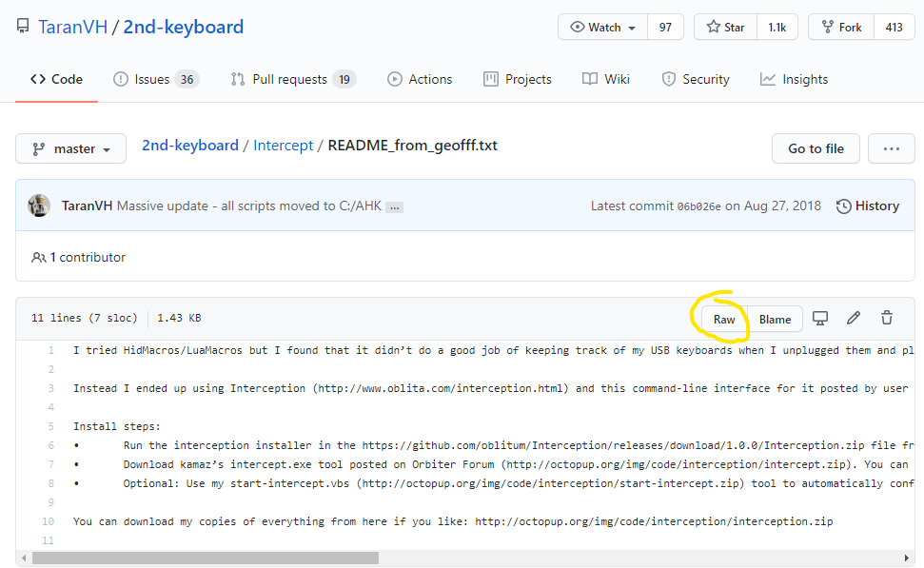This screenshot has height=568, width=924.
Task: Open file in desktop display icon
Action: click(x=819, y=319)
